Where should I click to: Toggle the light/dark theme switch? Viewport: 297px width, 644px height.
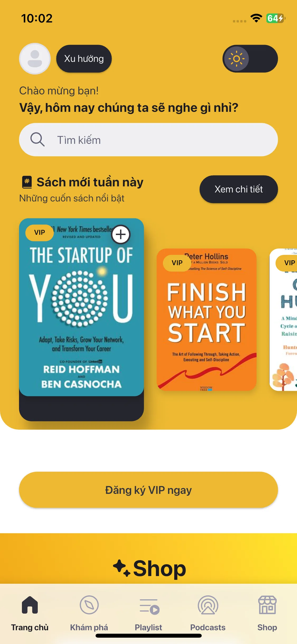pos(250,59)
